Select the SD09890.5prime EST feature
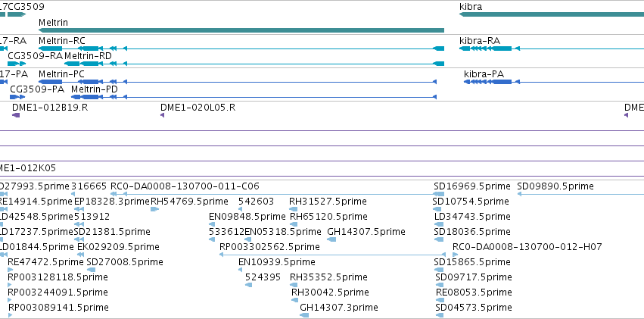 click(x=580, y=194)
